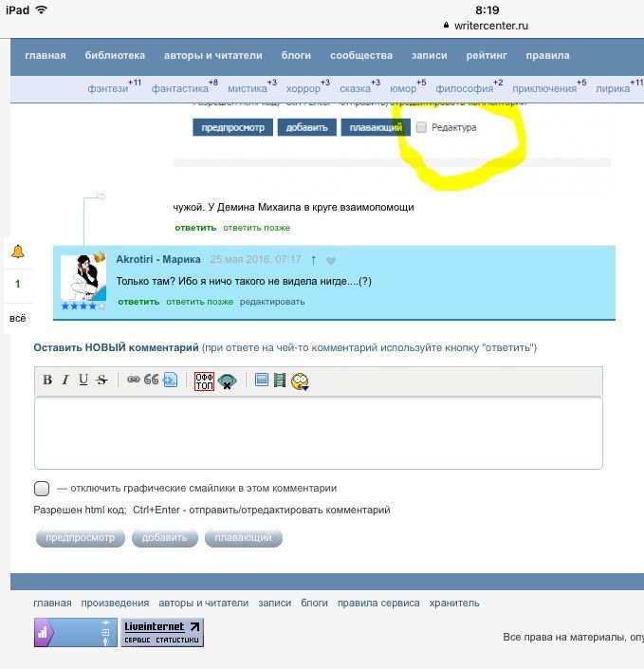
Task: Insert a link using chain icon
Action: (134, 381)
